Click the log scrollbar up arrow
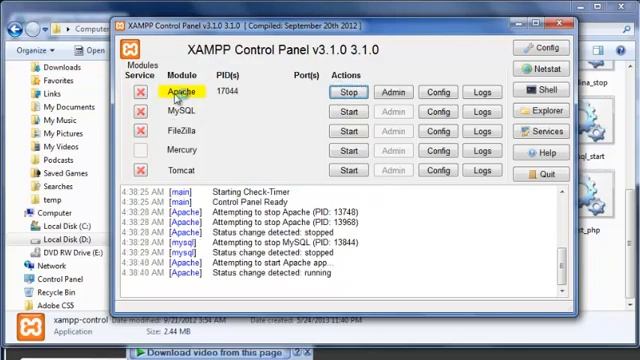 [x=562, y=191]
